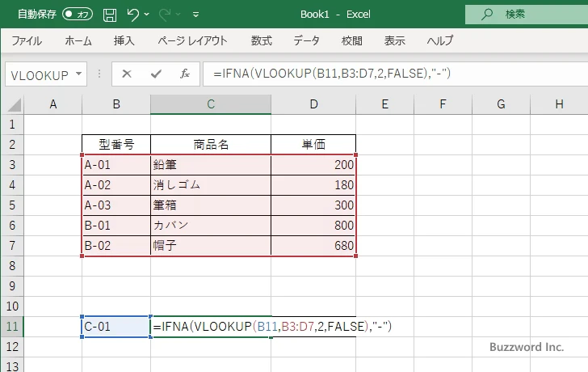This screenshot has height=372, width=588.
Task: Click cell containing 筆箱
Action: (x=211, y=205)
